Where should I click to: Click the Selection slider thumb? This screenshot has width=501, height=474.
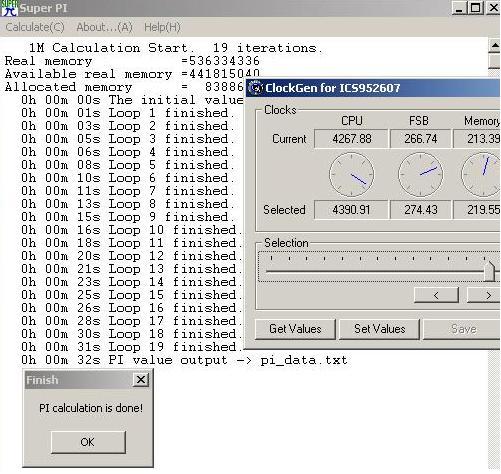(490, 271)
